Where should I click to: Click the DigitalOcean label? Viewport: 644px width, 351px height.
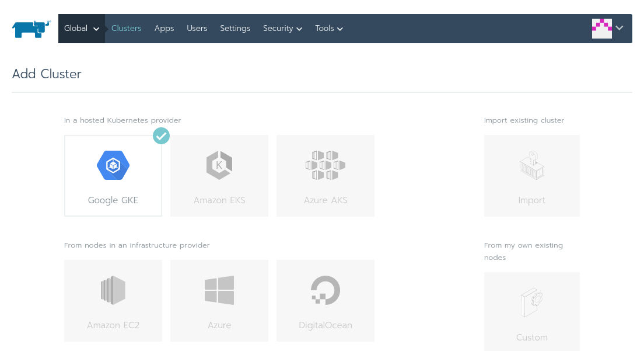coord(325,325)
